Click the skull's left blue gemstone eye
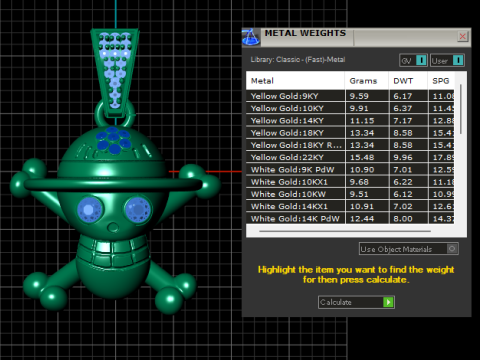The image size is (480, 360). (x=89, y=210)
